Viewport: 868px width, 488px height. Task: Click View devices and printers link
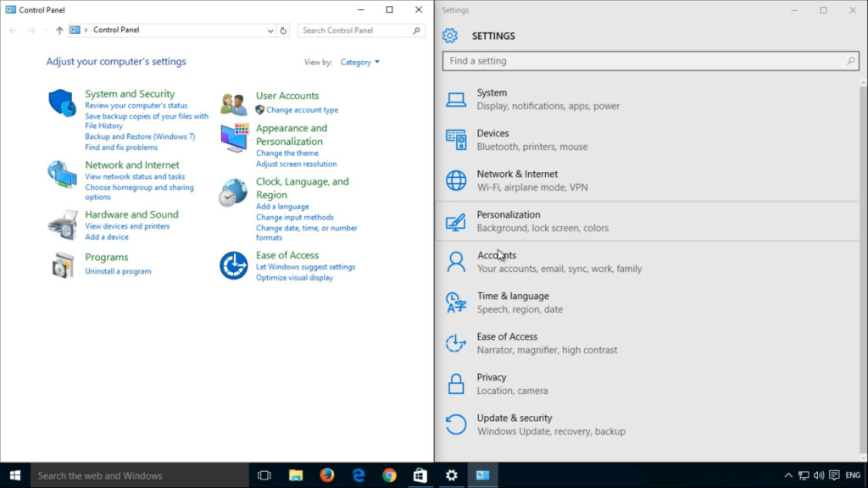click(127, 225)
